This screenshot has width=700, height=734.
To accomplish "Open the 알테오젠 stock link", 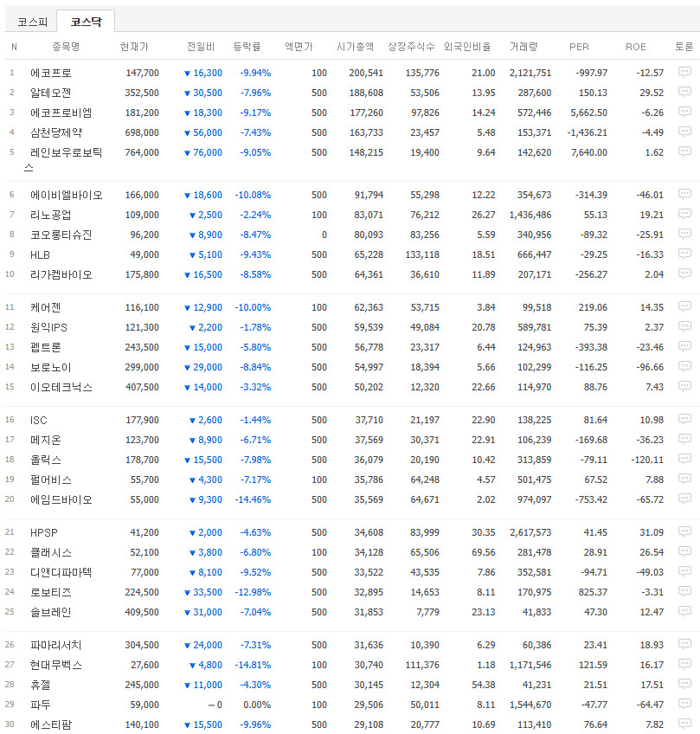I will pyautogui.click(x=50, y=93).
